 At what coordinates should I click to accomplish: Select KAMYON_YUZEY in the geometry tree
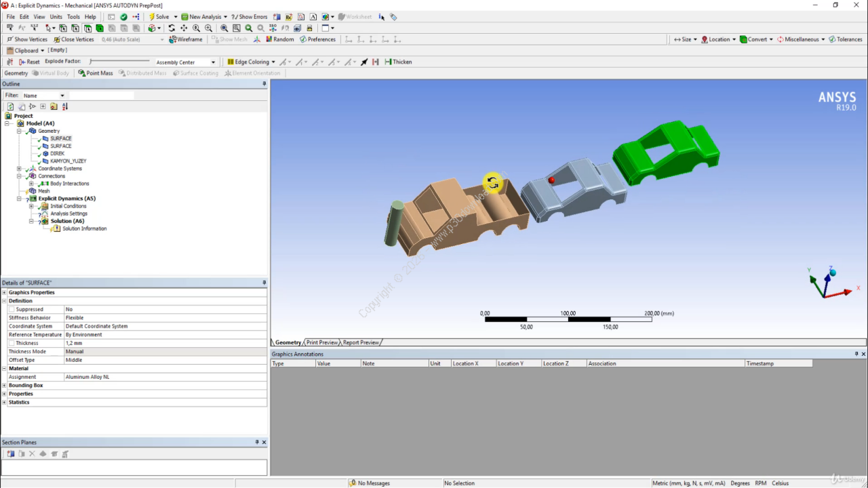point(68,161)
